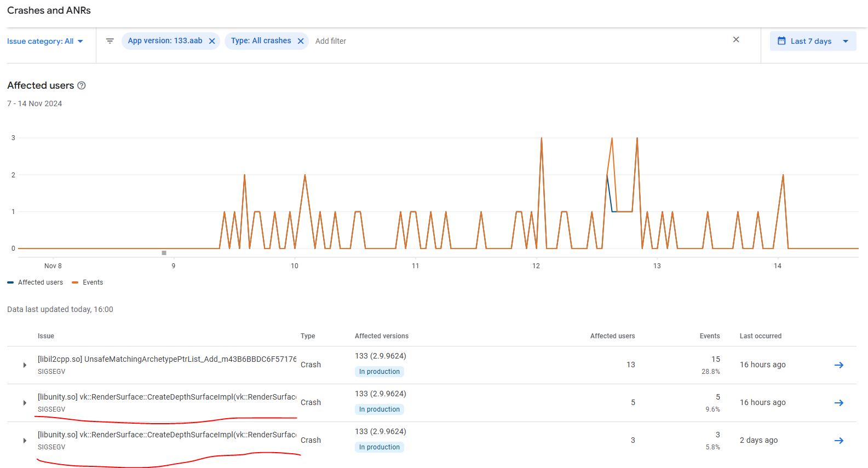This screenshot has width=868, height=468.
Task: Expand the libunity.so crash row with 3 events
Action: [x=25, y=441]
